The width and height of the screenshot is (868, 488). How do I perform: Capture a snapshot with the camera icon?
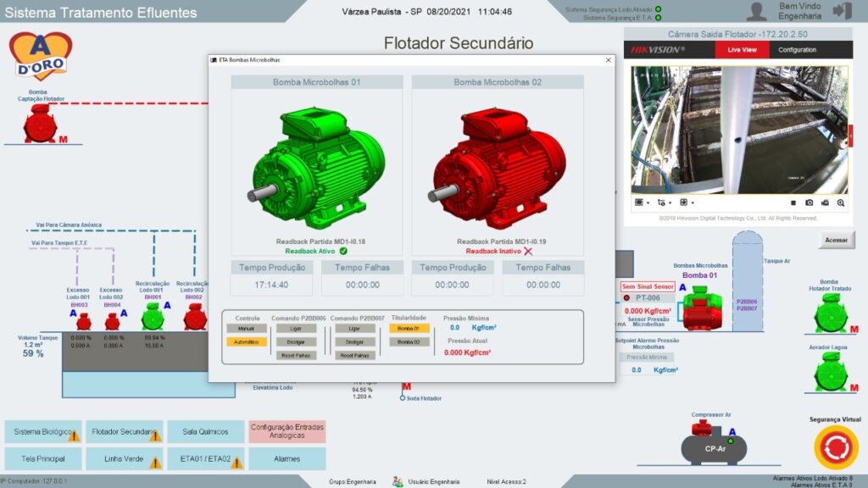810,202
